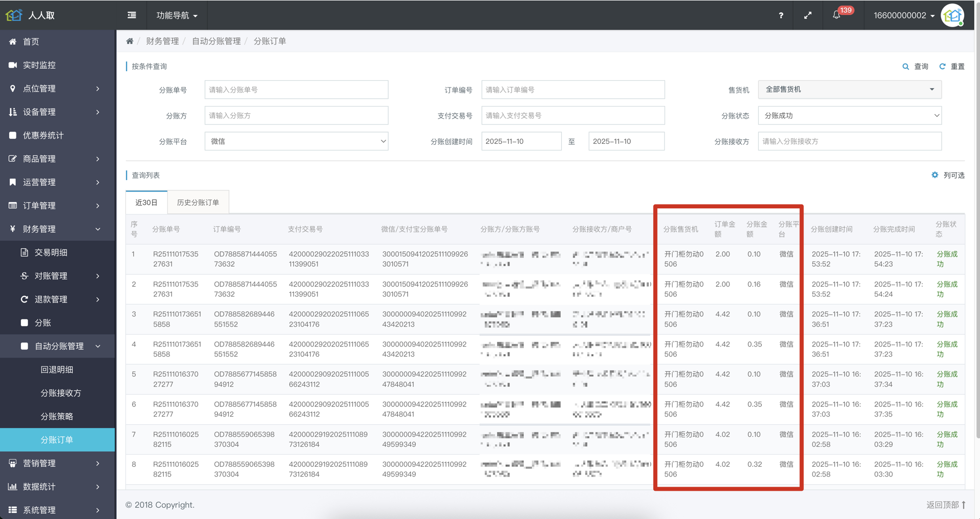Click the home icon in breadcrumb
This screenshot has height=519, width=980.
(130, 41)
